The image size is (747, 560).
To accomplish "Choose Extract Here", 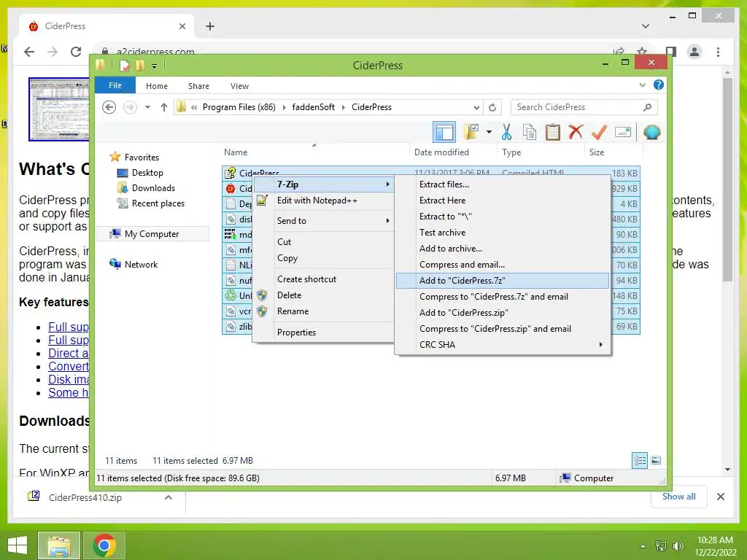I will pos(503,201).
